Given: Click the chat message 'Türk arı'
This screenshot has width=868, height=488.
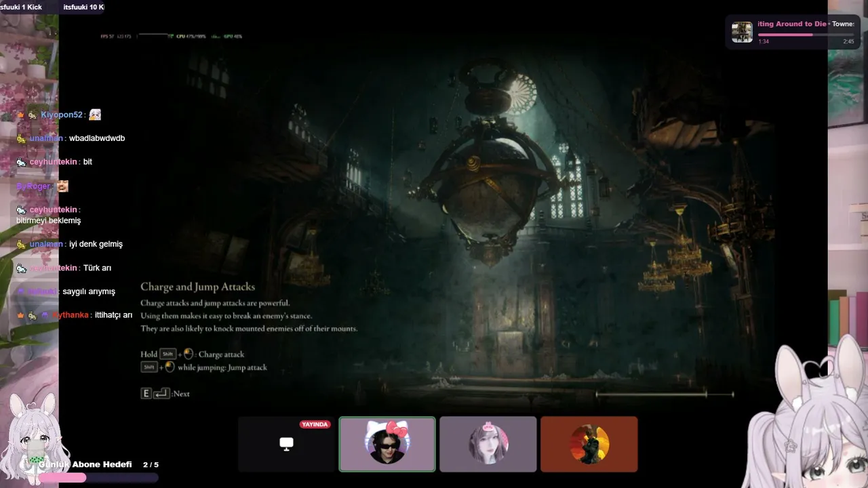Looking at the screenshot, I should (x=97, y=268).
